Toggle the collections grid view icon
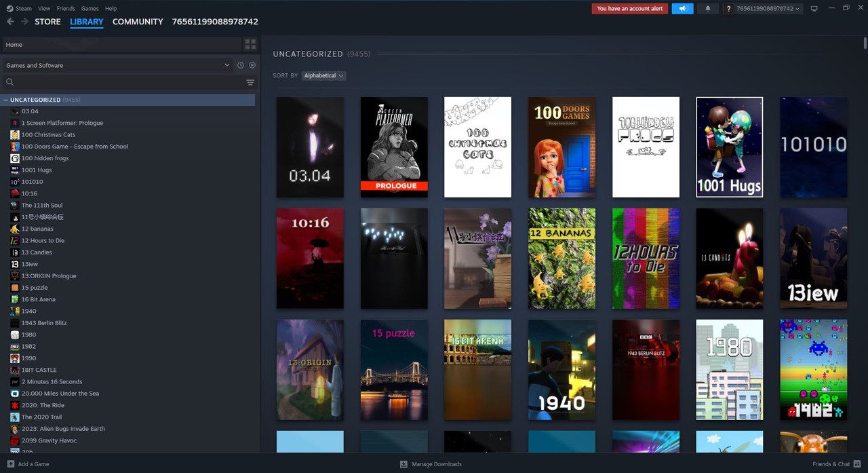This screenshot has width=868, height=473. (x=250, y=44)
